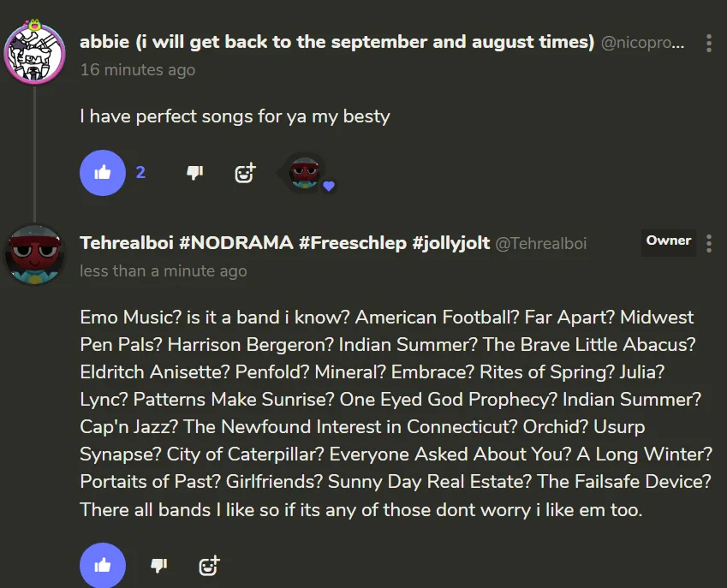Add a reaction to Tehrealboi's reply
727x588 pixels.
coord(209,565)
